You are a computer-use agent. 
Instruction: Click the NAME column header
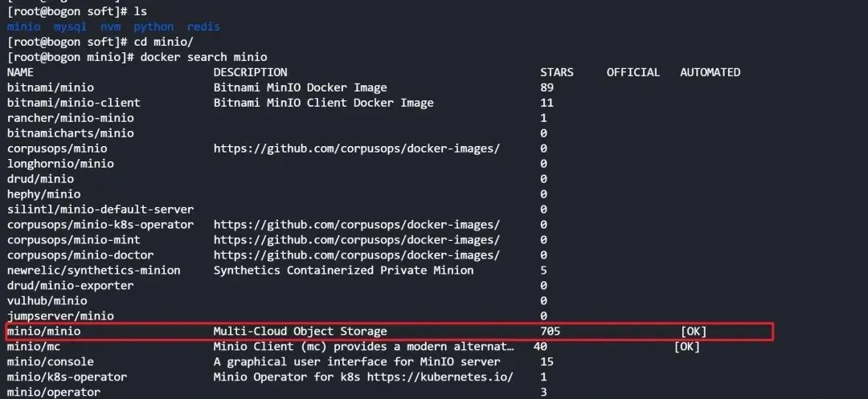point(21,72)
